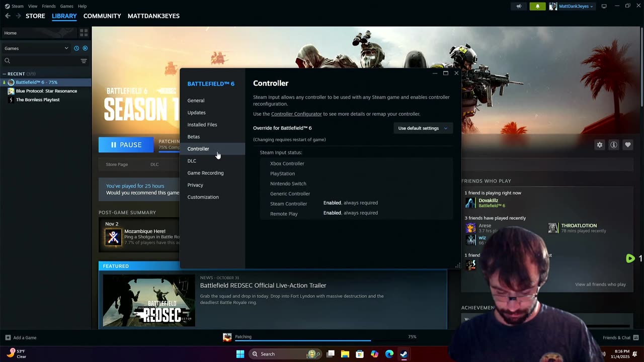Open game info icon on Battlefield page

tap(614, 145)
